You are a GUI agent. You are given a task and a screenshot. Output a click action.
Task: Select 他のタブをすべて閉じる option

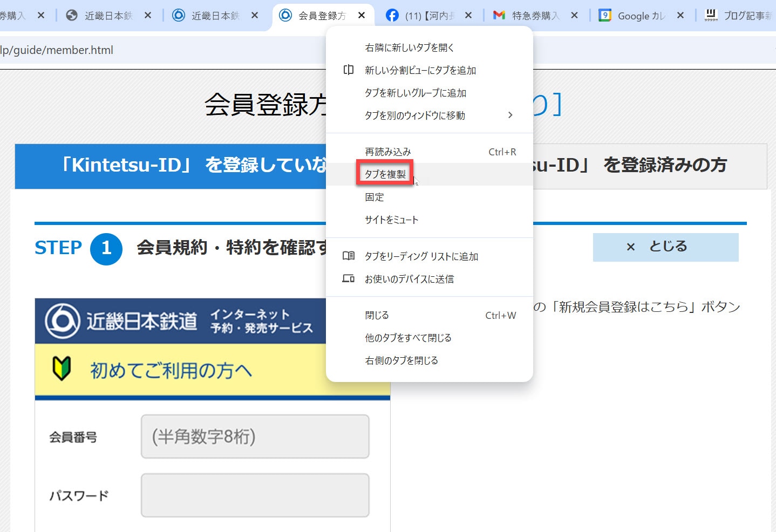[408, 338]
